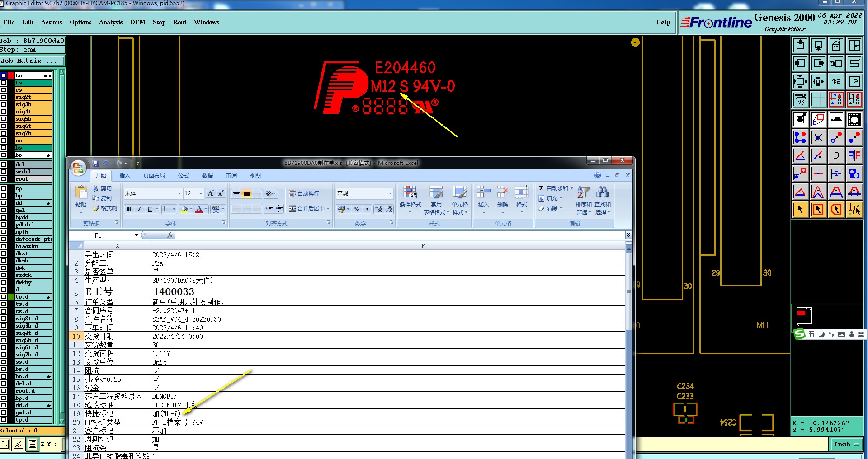Toggle visibility box of layer hydd
The width and height of the screenshot is (868, 459).
[x=4, y=217]
